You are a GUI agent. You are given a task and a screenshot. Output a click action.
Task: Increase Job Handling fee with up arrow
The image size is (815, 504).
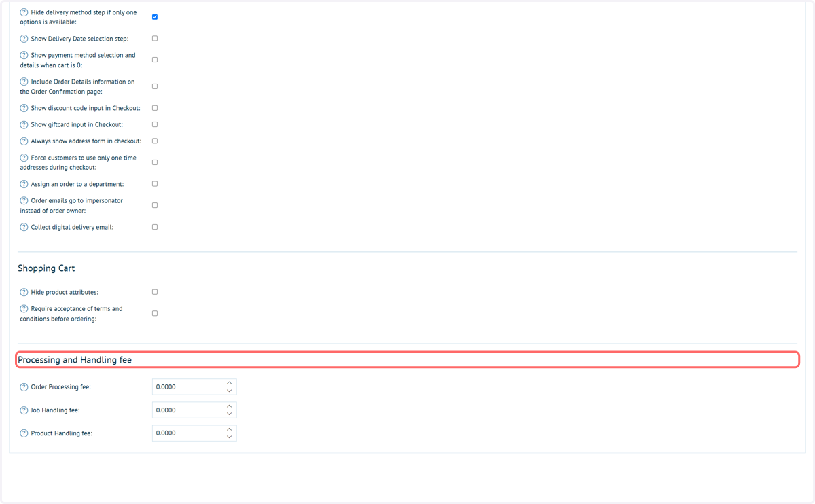point(230,406)
